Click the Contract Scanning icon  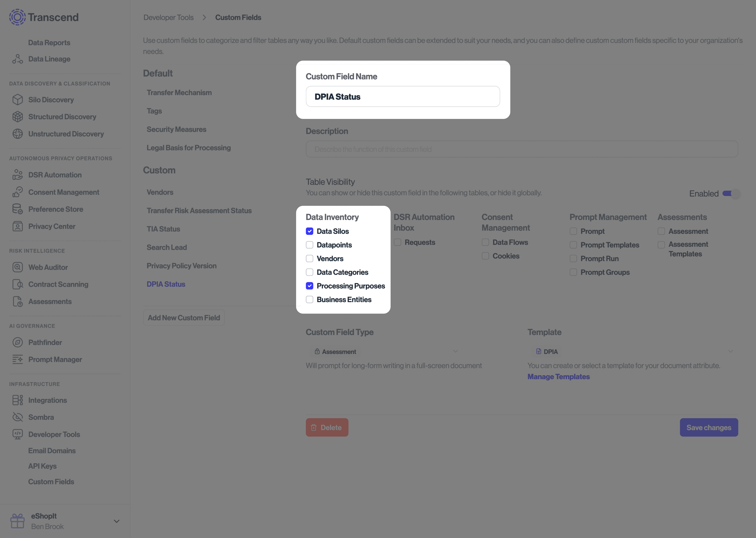point(18,284)
